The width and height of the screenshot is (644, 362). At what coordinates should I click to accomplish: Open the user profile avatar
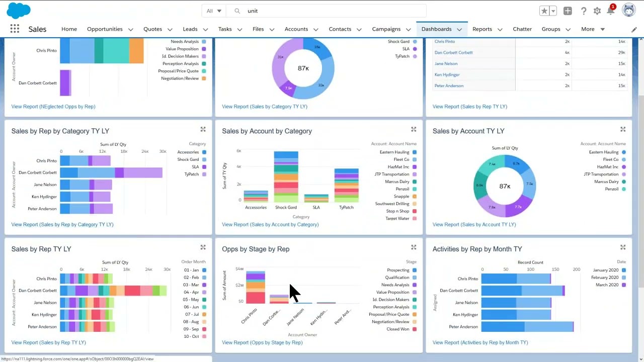pyautogui.click(x=629, y=11)
